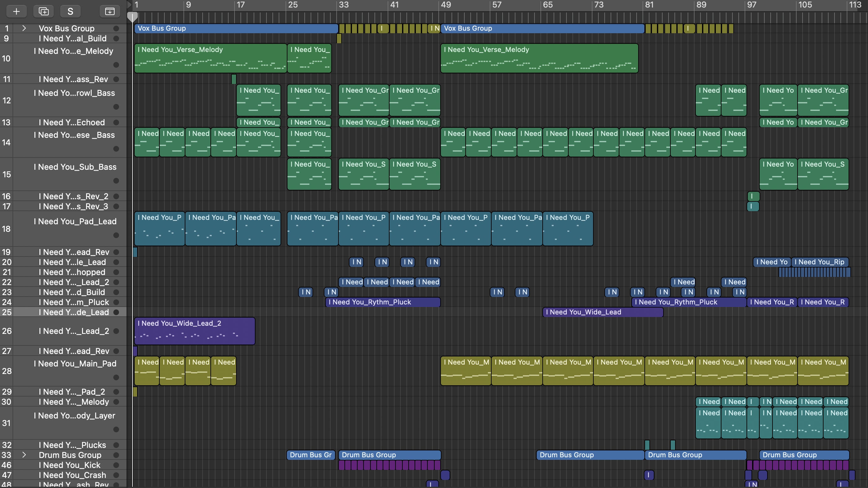Select the I Need You_Crash track header
868x488 pixels.
click(72, 475)
